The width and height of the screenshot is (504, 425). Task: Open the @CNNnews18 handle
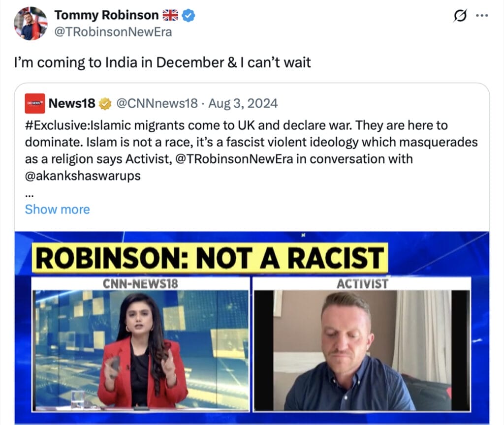click(x=157, y=103)
